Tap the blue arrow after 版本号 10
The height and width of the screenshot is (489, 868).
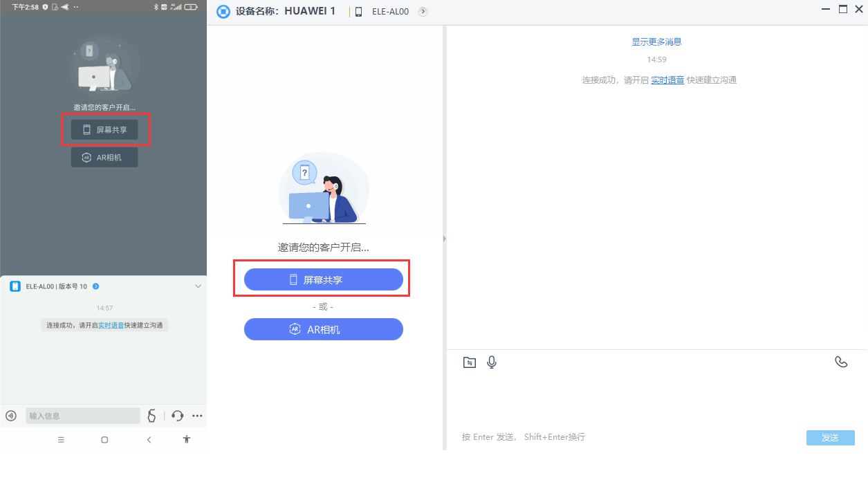pyautogui.click(x=95, y=286)
